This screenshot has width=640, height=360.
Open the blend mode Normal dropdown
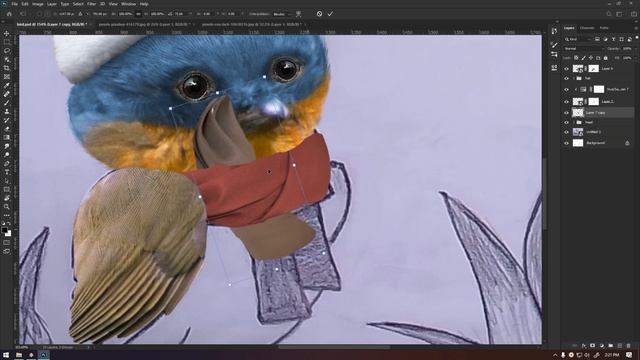(x=583, y=49)
